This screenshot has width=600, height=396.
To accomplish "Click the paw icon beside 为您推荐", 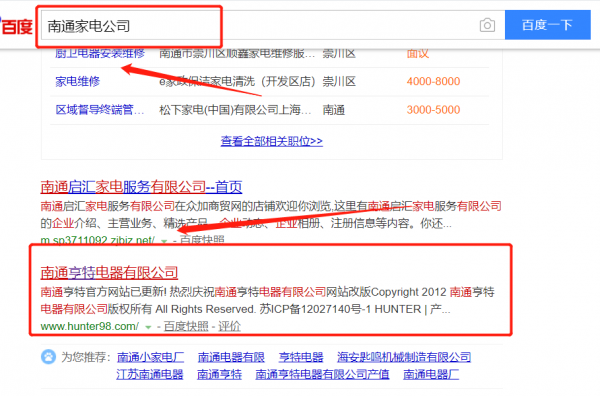I will (48, 357).
